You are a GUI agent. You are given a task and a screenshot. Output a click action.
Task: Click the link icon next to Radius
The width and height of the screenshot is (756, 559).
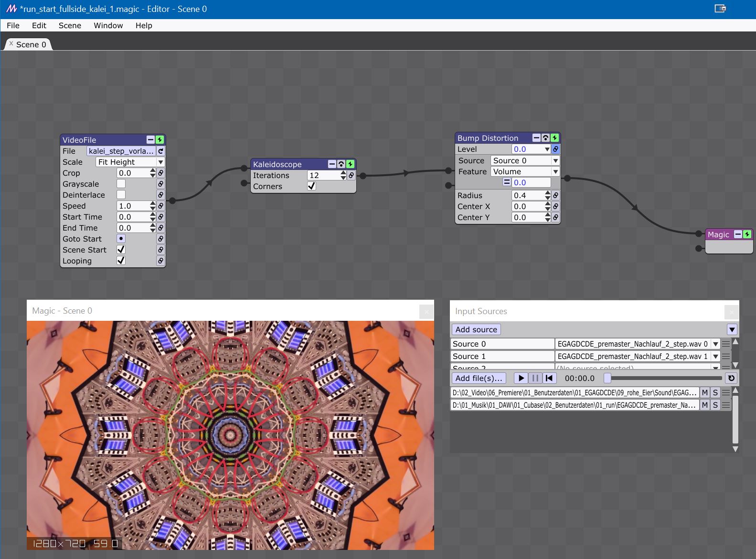pyautogui.click(x=555, y=195)
